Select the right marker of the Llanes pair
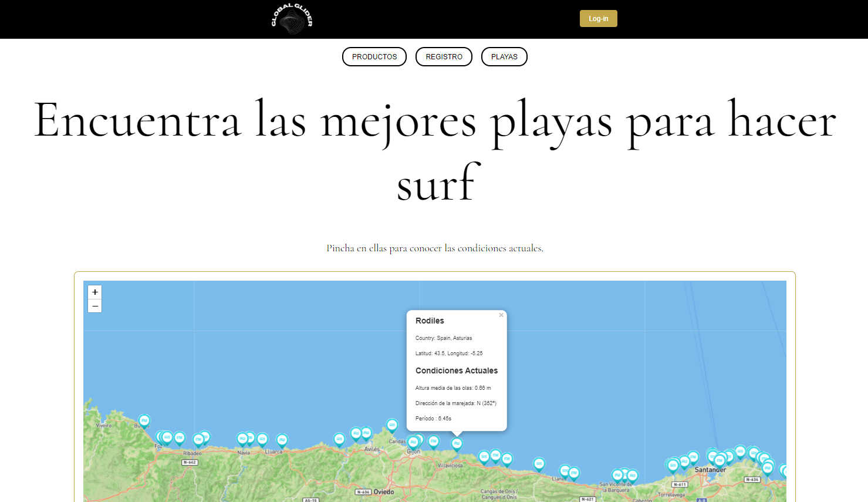Viewport: 868px width, 502px height. tap(574, 473)
